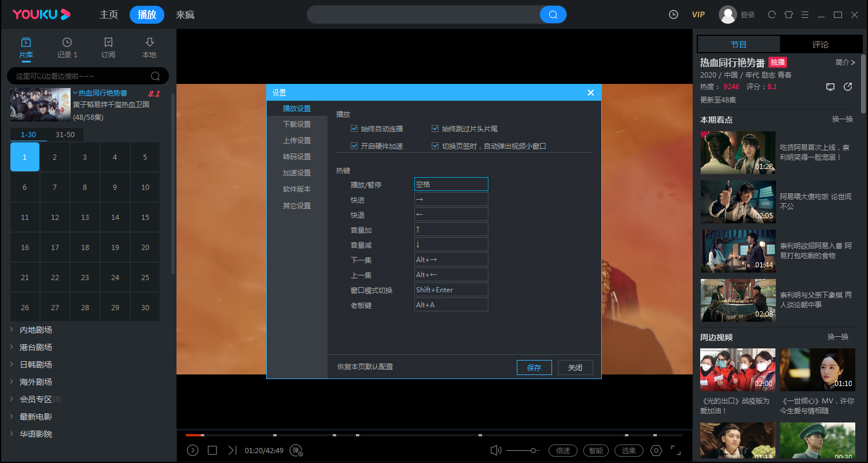
Task: Click the refresh icon beside 更新至48集
Action: pos(847,87)
